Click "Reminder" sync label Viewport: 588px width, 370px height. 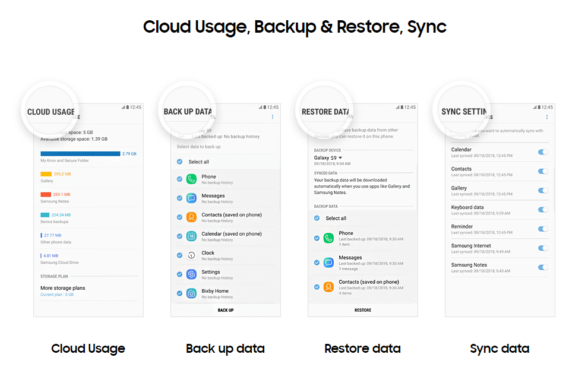coord(462,226)
